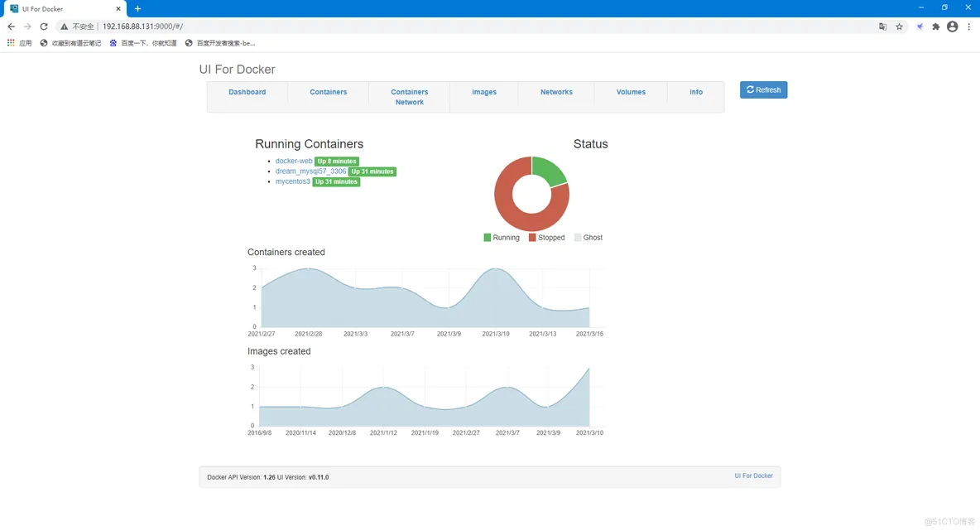The width and height of the screenshot is (980, 531).
Task: Click the Status heading above the donut
Action: pyautogui.click(x=591, y=144)
